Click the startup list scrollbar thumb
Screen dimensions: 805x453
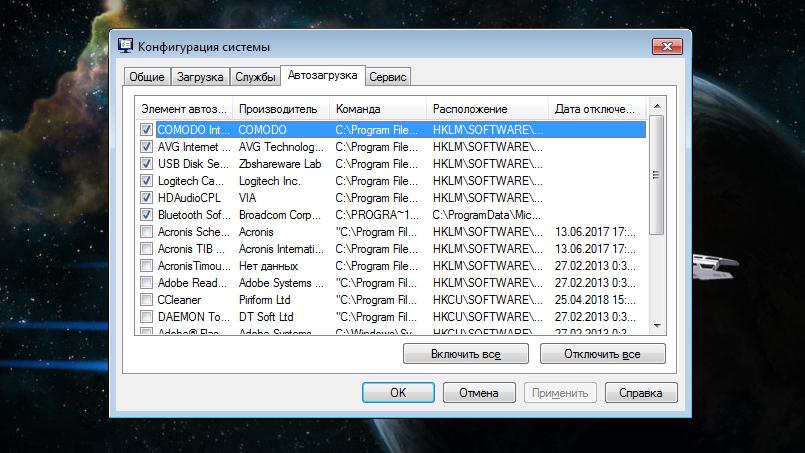point(657,175)
